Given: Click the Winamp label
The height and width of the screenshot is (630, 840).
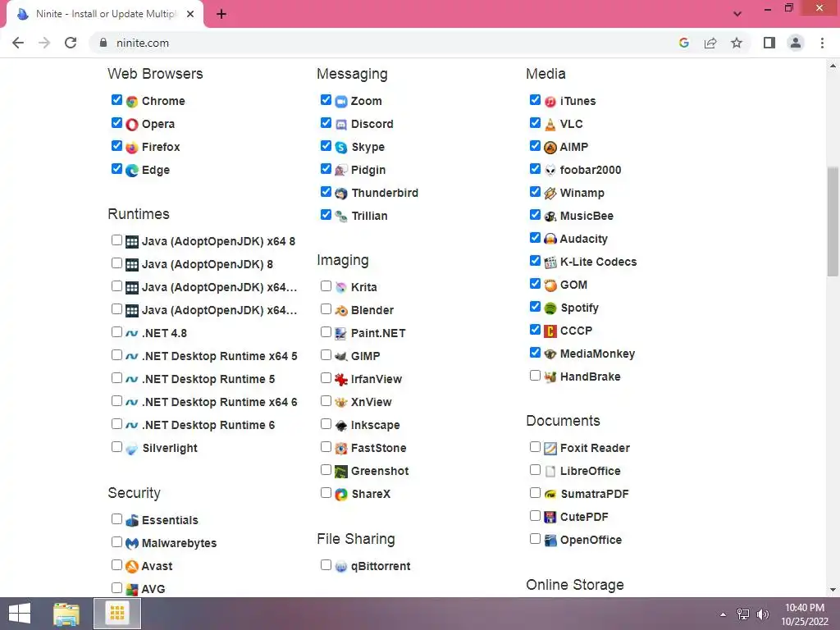Looking at the screenshot, I should 582,193.
